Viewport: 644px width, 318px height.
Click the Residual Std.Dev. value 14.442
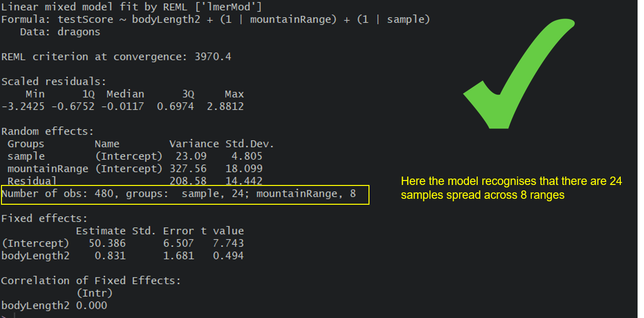coord(244,181)
